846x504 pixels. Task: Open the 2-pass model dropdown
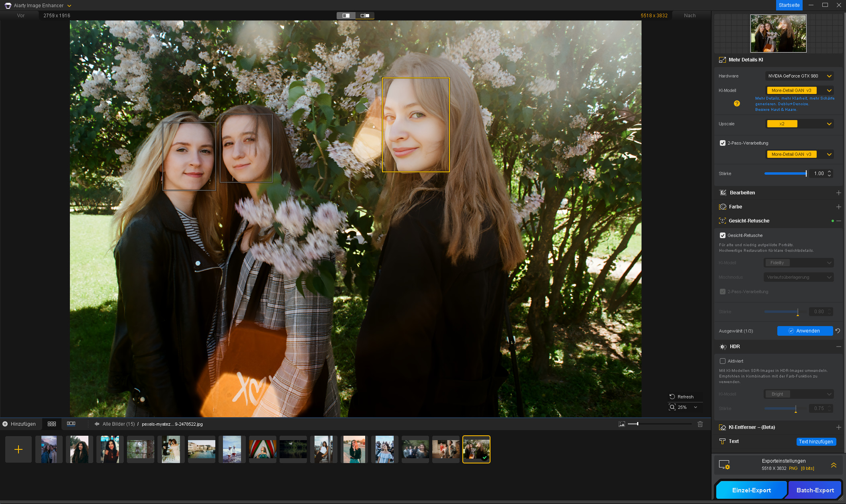pos(799,154)
